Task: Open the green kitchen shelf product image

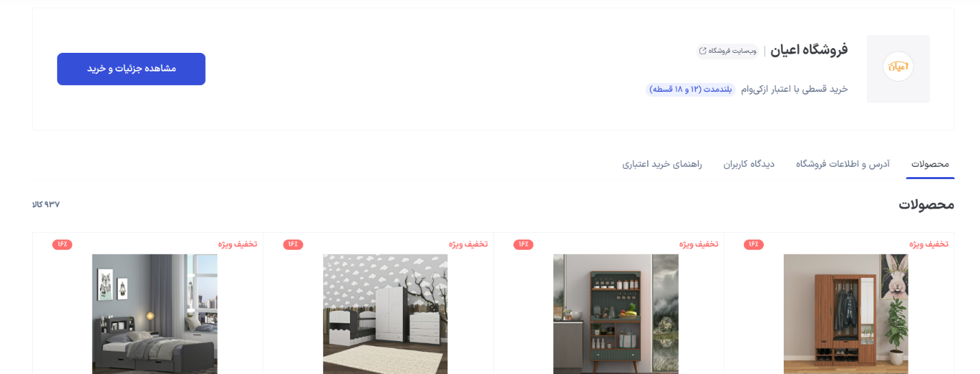Action: tap(616, 314)
